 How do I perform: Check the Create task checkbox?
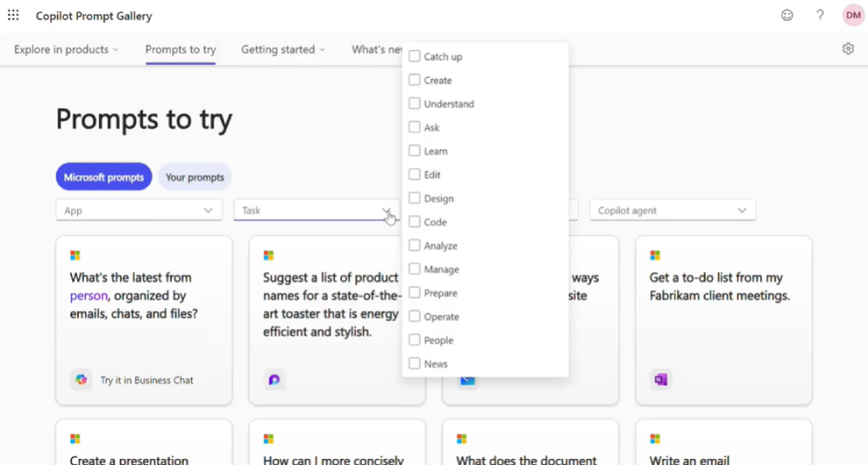pos(414,81)
